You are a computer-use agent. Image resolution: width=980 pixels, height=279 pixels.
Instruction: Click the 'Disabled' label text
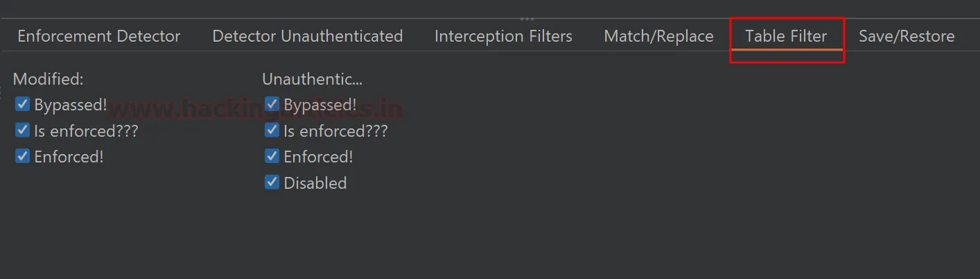(x=315, y=183)
